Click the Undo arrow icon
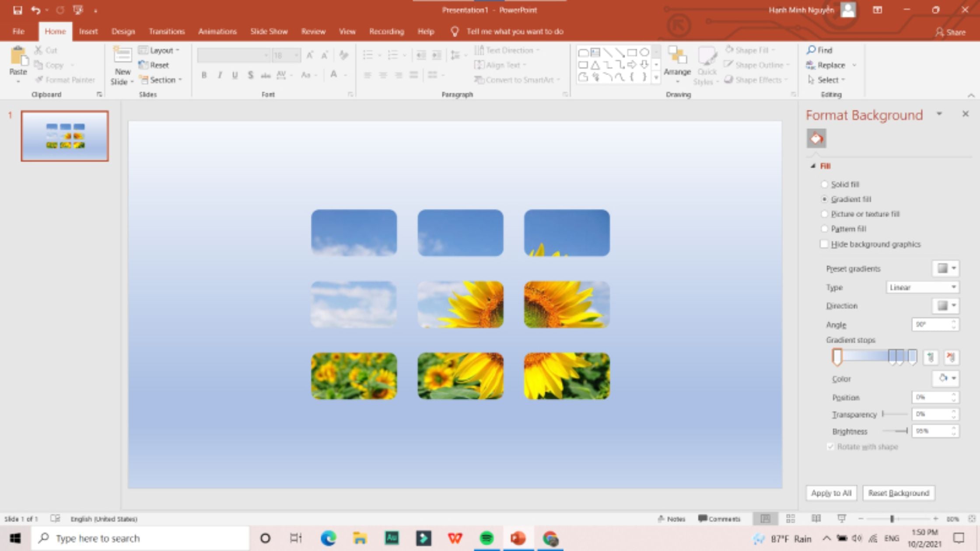Image resolution: width=980 pixels, height=551 pixels. click(x=36, y=10)
